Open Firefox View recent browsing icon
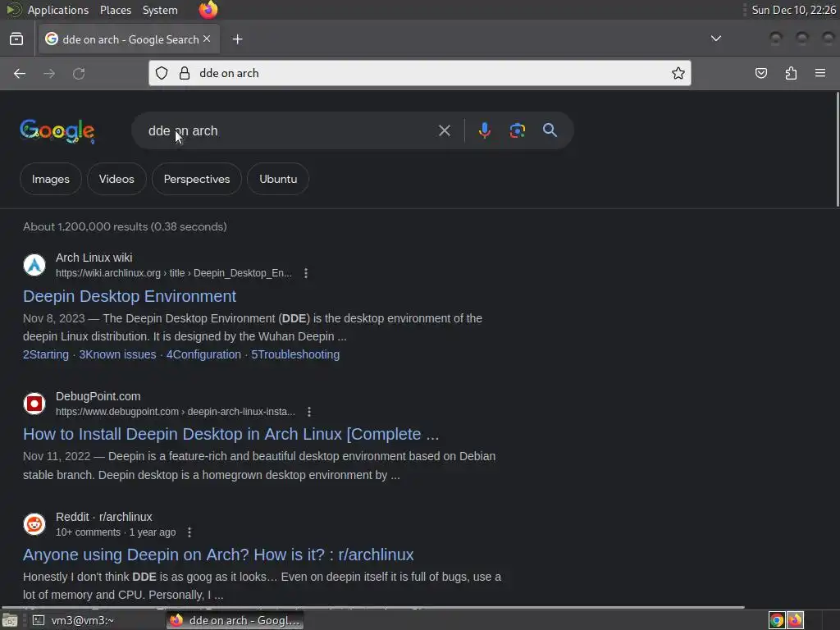This screenshot has width=840, height=630. 16,39
